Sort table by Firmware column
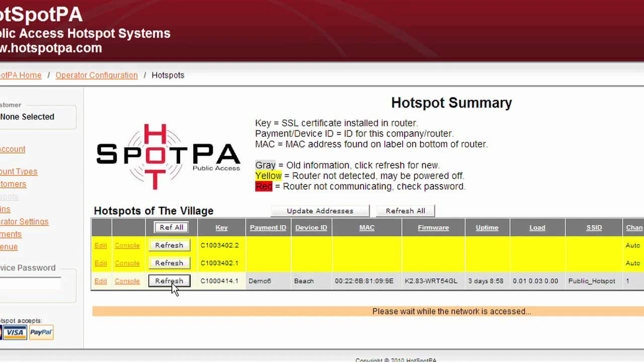 [433, 227]
